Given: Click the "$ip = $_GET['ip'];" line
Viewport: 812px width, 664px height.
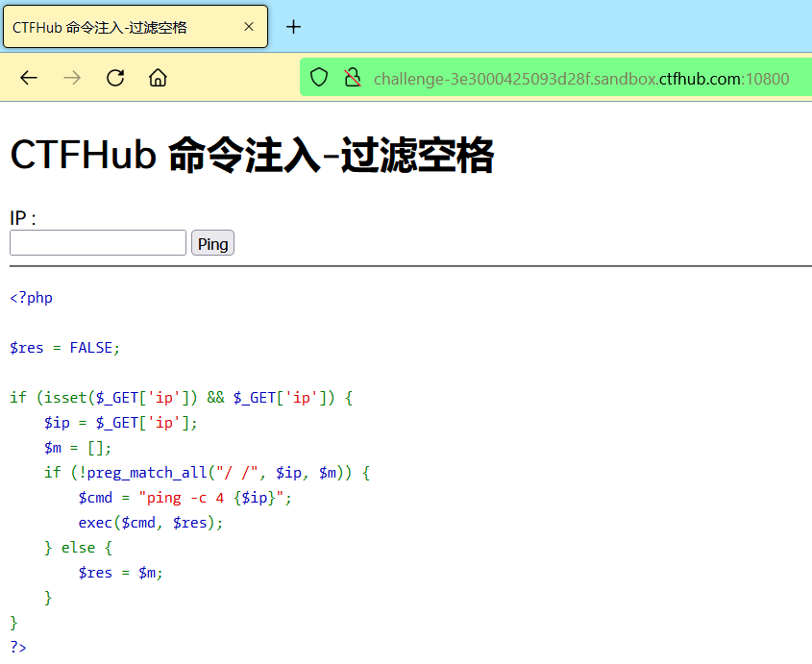Looking at the screenshot, I should click(x=121, y=423).
